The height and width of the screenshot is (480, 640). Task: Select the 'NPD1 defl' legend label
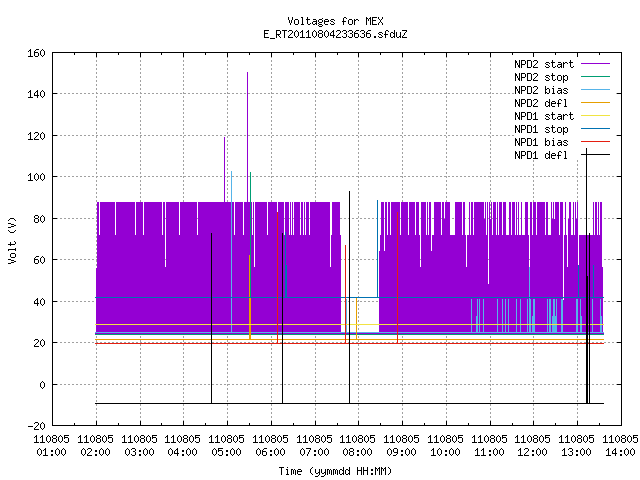pos(541,156)
